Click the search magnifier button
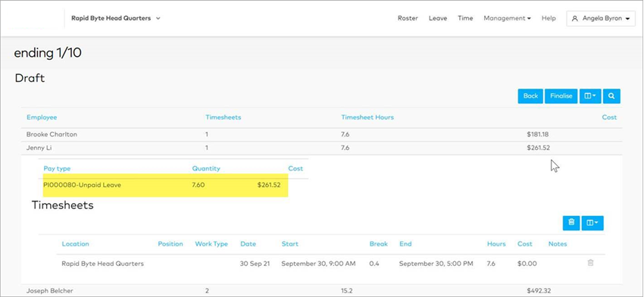Image resolution: width=644 pixels, height=297 pixels. 611,96
